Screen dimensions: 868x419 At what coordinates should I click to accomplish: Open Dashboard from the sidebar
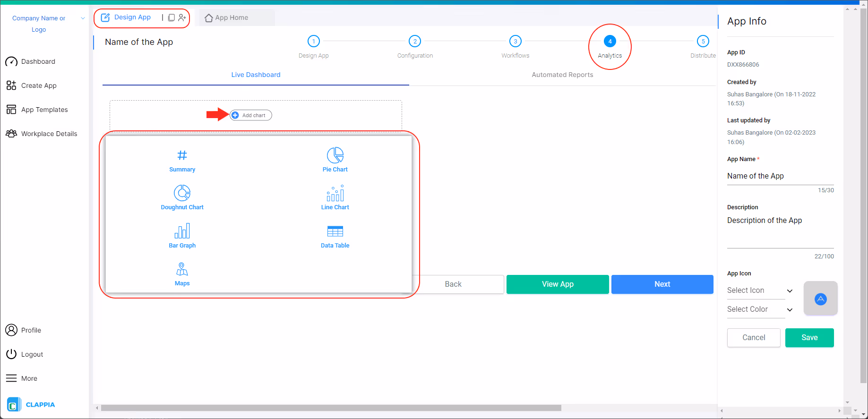pos(30,61)
